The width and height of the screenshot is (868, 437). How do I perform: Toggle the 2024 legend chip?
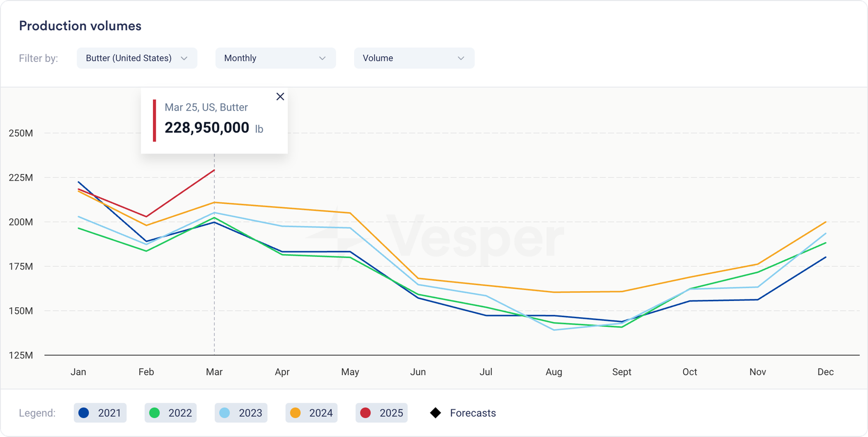311,413
